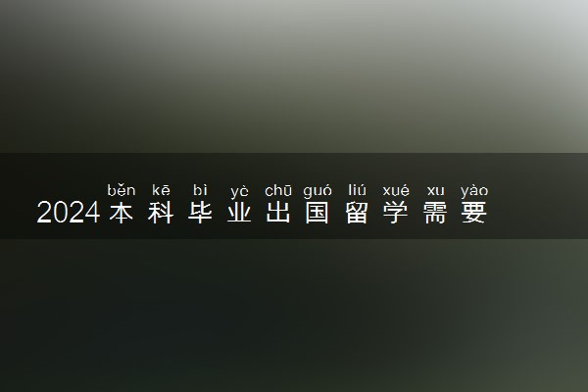Select the pinyin label "xué"
This screenshot has height=392, width=588.
click(x=396, y=190)
